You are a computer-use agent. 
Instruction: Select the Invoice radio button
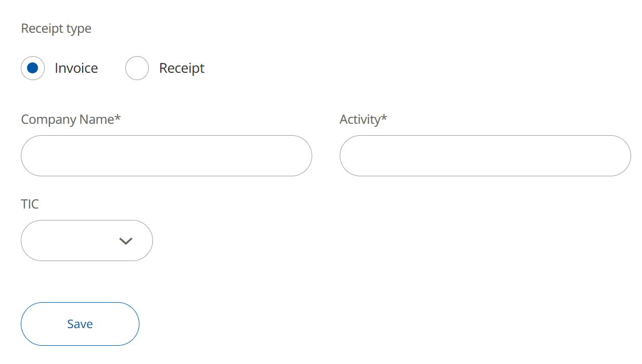[x=33, y=68]
